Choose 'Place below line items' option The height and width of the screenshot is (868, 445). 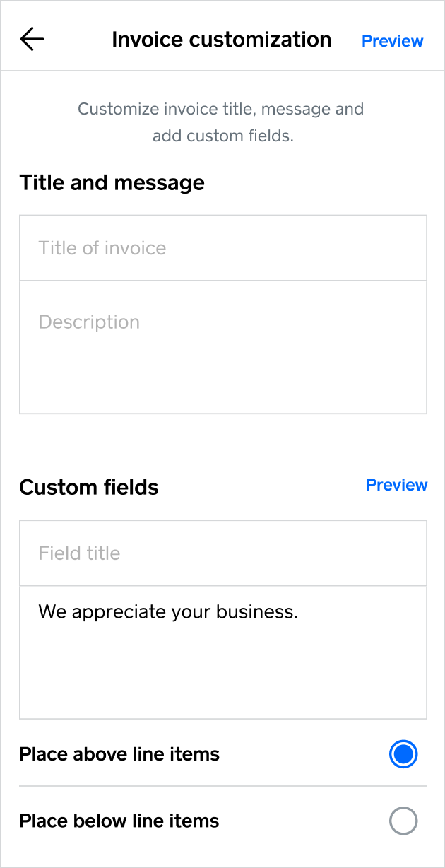(x=403, y=821)
